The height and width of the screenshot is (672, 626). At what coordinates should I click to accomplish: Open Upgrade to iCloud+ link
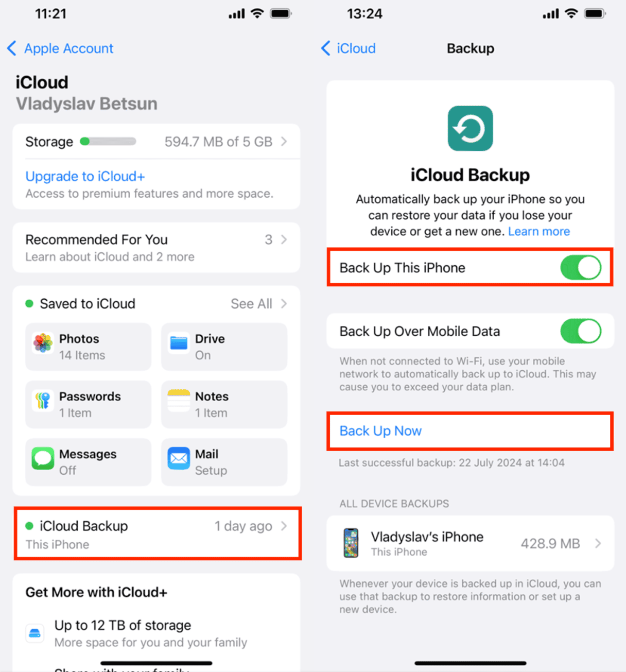[85, 176]
